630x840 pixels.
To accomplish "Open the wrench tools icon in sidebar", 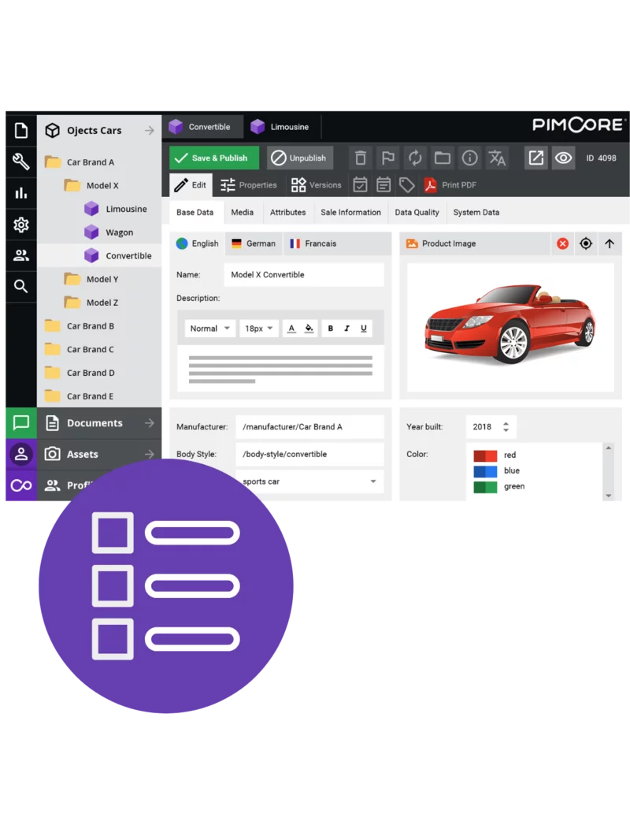I will click(x=21, y=162).
